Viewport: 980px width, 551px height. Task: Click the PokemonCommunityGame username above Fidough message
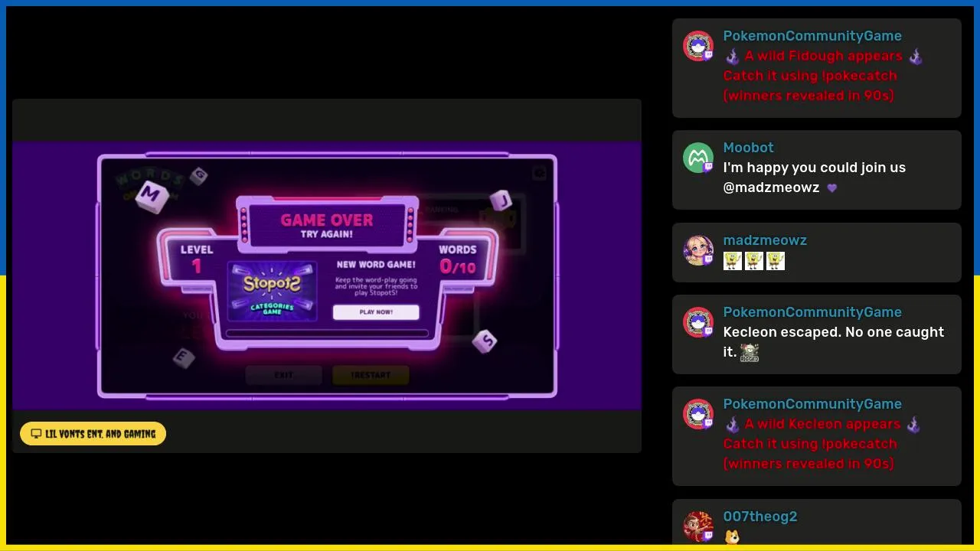pos(812,36)
